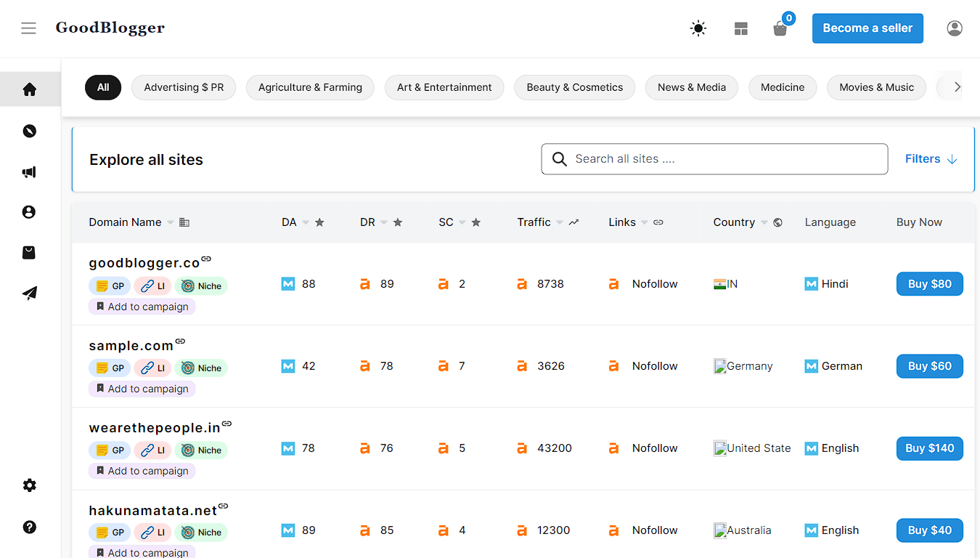Open the hamburger menu
The width and height of the screenshot is (980, 558).
(x=28, y=28)
